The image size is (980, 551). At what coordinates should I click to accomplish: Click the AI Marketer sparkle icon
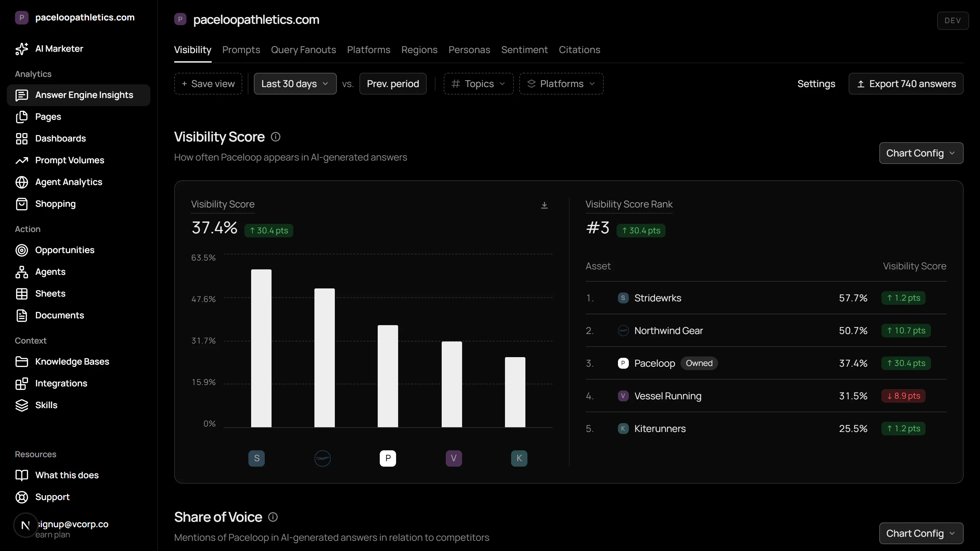click(22, 49)
